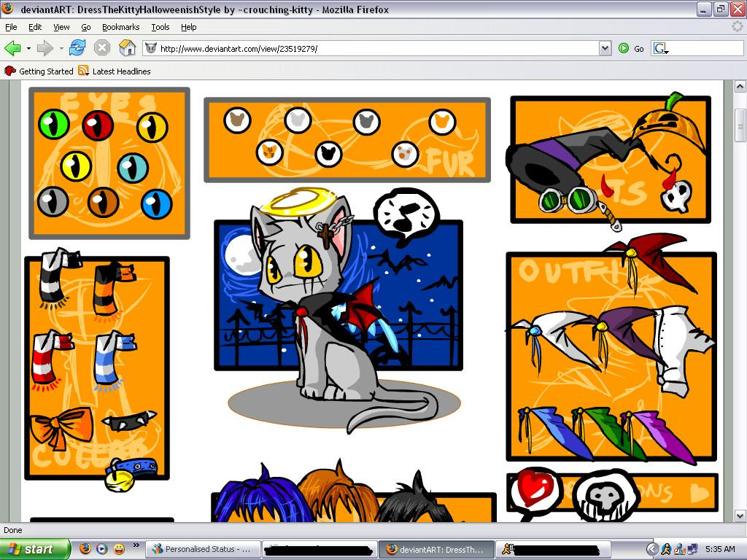Viewport: 747px width, 560px height.
Task: Open the Google search engine dropdown
Action: (x=661, y=48)
